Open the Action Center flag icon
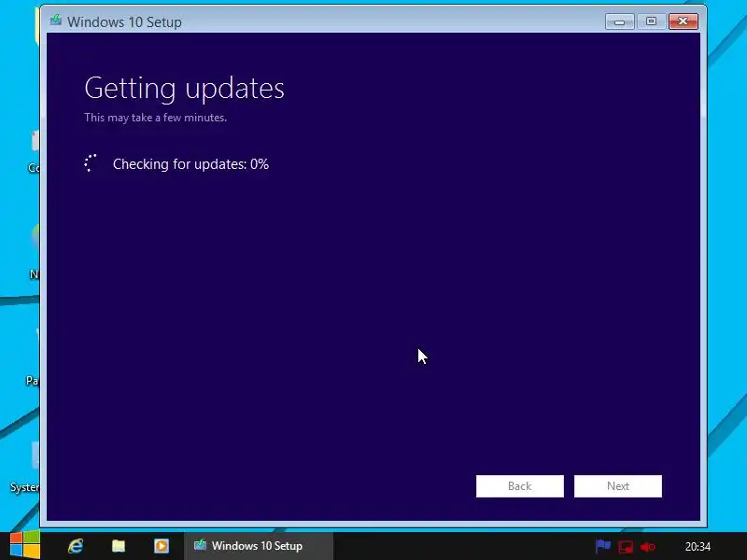 (602, 546)
